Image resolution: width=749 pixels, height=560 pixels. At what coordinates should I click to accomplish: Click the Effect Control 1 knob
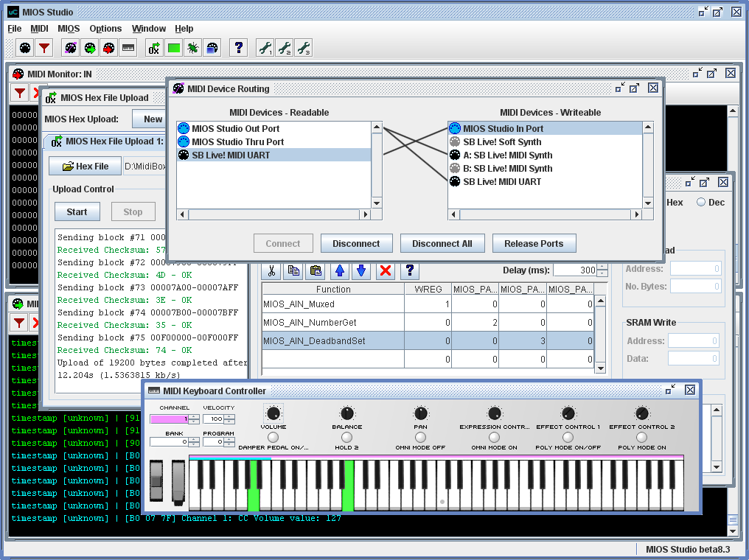[x=568, y=413]
